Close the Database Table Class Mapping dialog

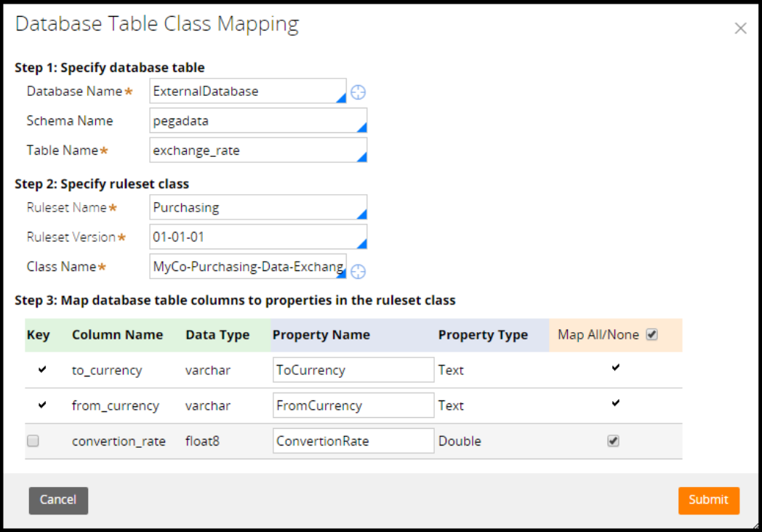tap(740, 28)
